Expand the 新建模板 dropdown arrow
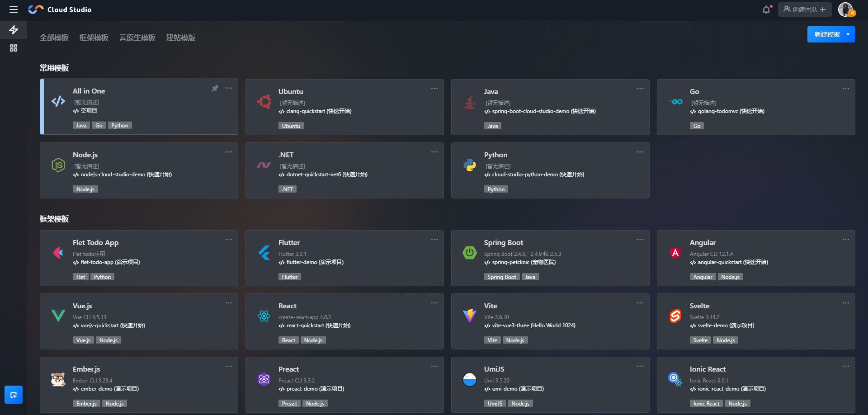 point(848,34)
